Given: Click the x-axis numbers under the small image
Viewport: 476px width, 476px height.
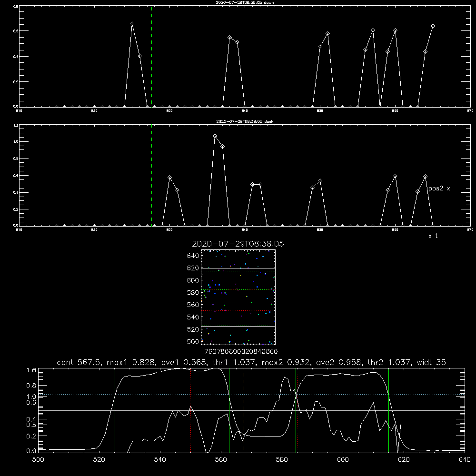Looking at the screenshot, I should 241,352.
